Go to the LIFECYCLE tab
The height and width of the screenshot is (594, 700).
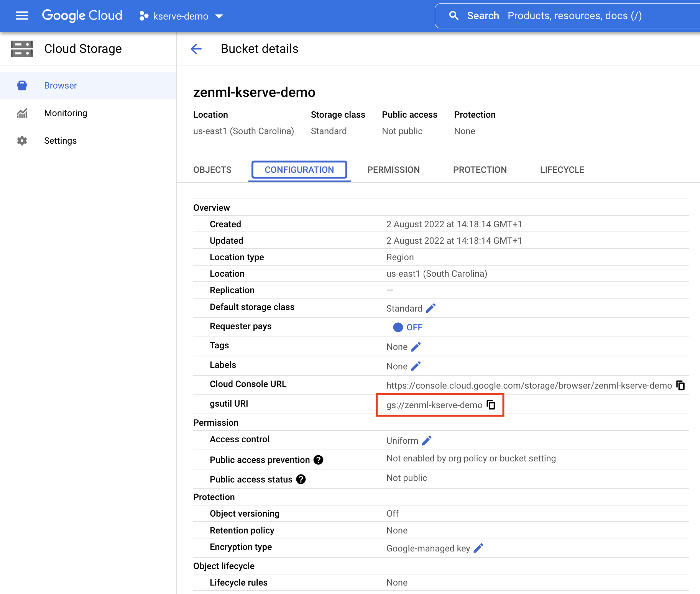point(562,170)
